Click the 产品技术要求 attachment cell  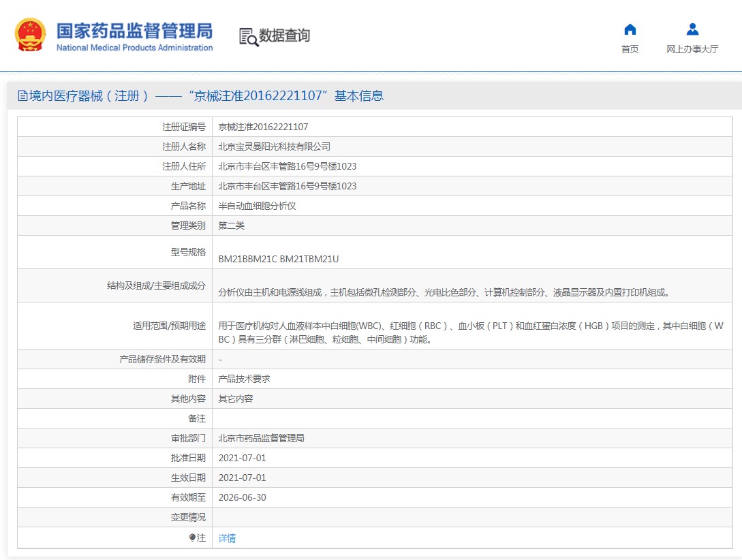[244, 379]
